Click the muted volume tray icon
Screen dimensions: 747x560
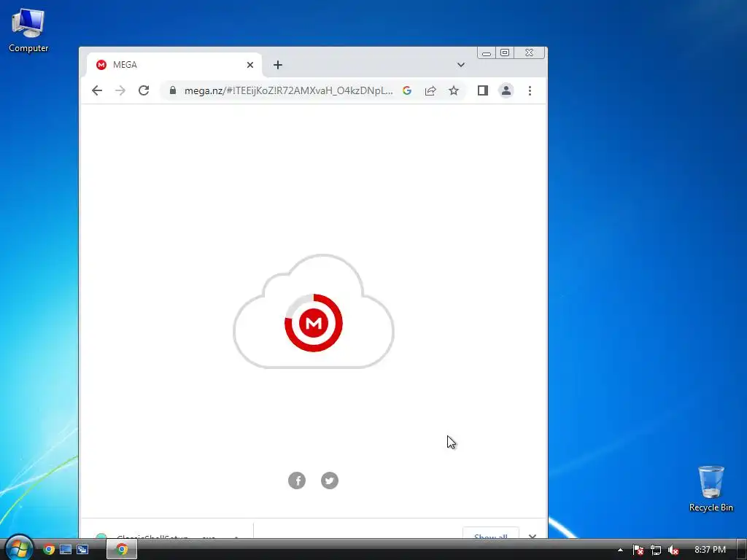[x=673, y=550]
